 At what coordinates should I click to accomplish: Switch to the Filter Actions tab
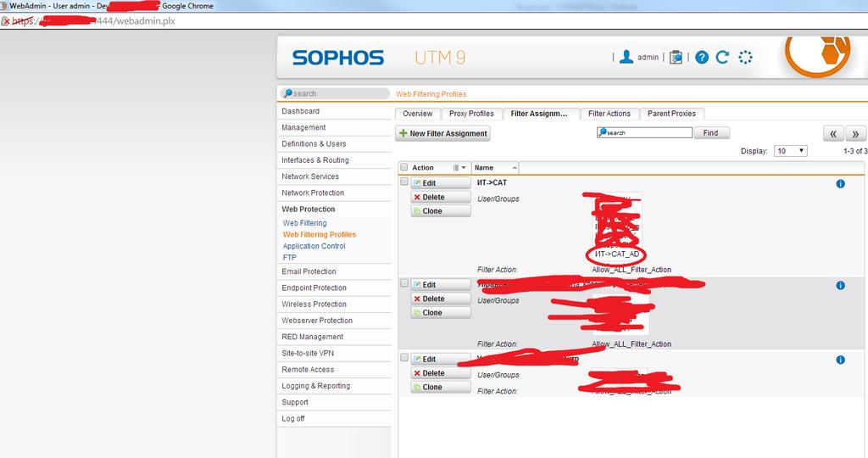click(x=609, y=114)
